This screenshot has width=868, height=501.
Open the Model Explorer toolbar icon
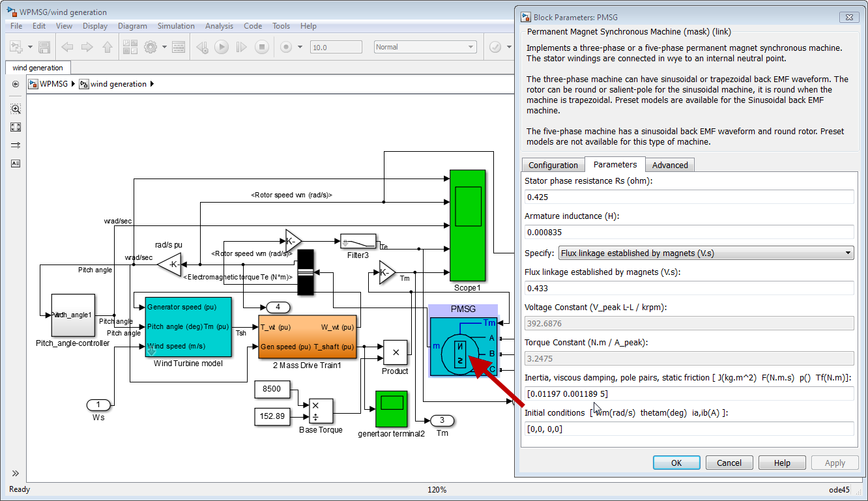click(x=179, y=47)
